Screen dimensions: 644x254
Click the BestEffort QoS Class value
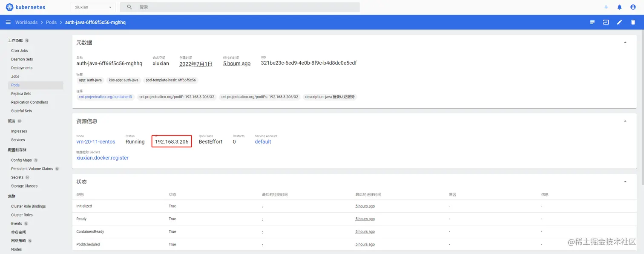210,141
